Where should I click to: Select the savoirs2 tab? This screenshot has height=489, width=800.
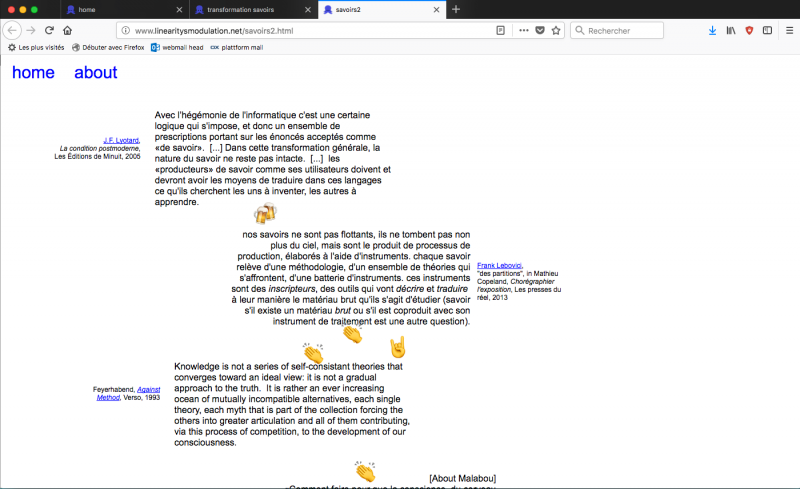(x=381, y=10)
